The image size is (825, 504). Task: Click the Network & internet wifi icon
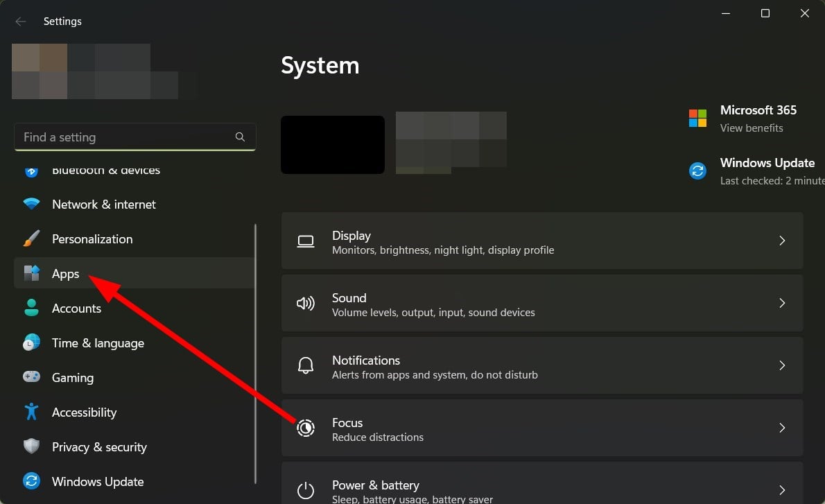click(32, 204)
